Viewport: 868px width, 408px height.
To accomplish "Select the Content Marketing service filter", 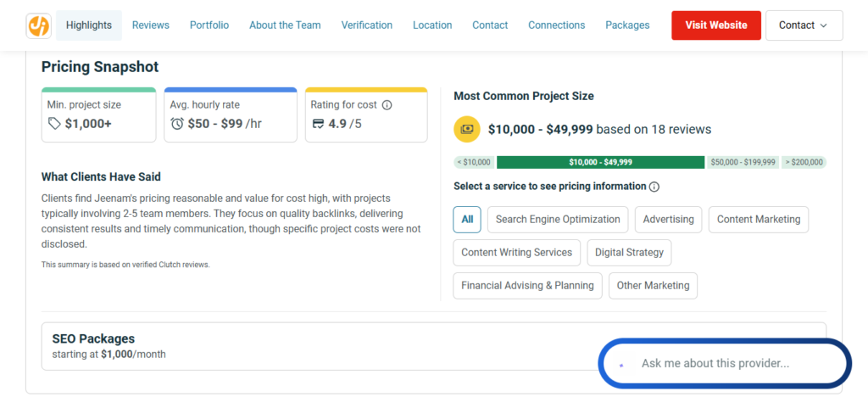I will [759, 219].
